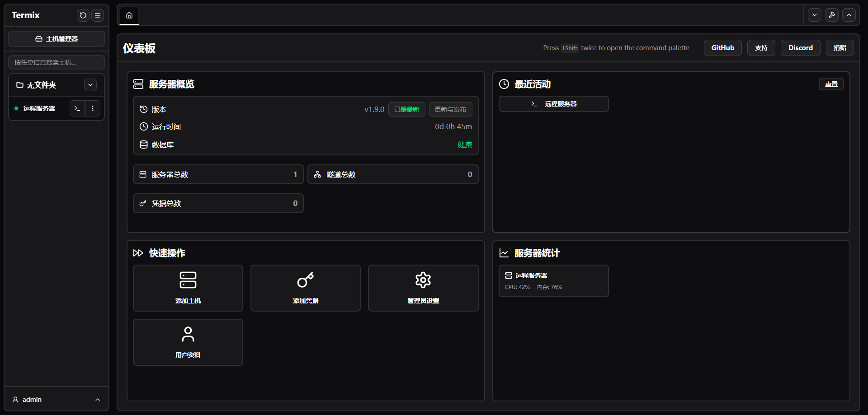Open terminal for 远程服务器 host

click(77, 108)
